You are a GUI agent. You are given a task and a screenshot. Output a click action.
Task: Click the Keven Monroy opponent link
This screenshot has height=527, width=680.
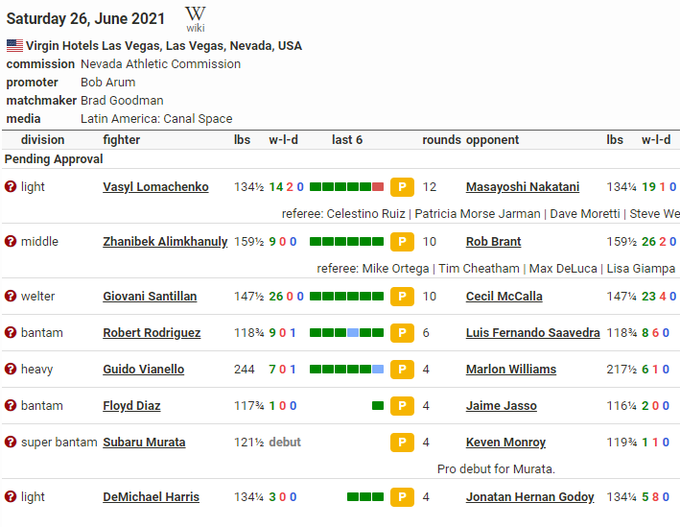506,443
